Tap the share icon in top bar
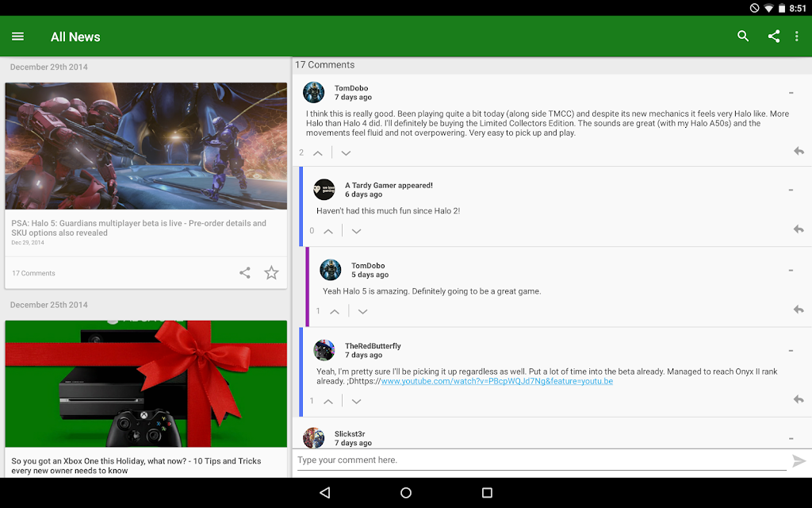 coord(774,36)
